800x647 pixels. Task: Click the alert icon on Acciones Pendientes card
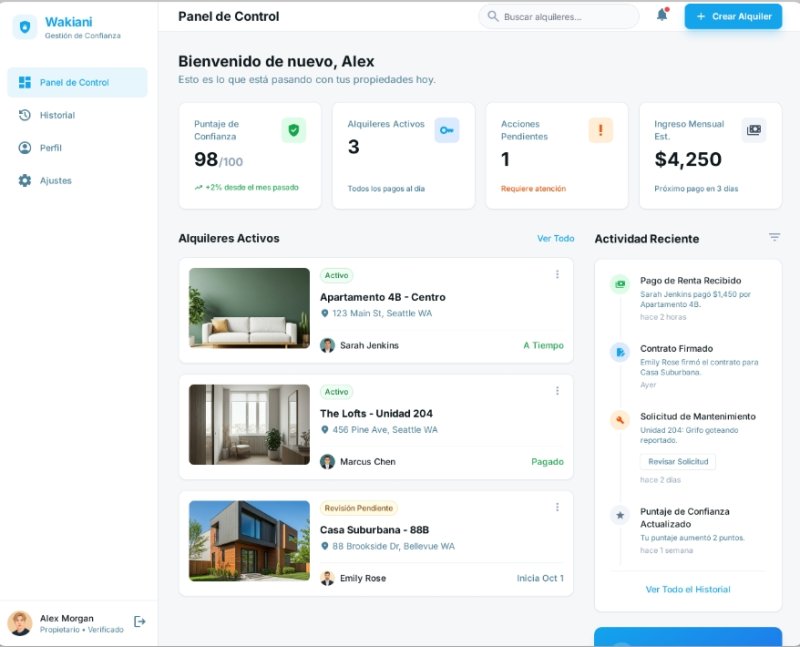pyautogui.click(x=600, y=130)
